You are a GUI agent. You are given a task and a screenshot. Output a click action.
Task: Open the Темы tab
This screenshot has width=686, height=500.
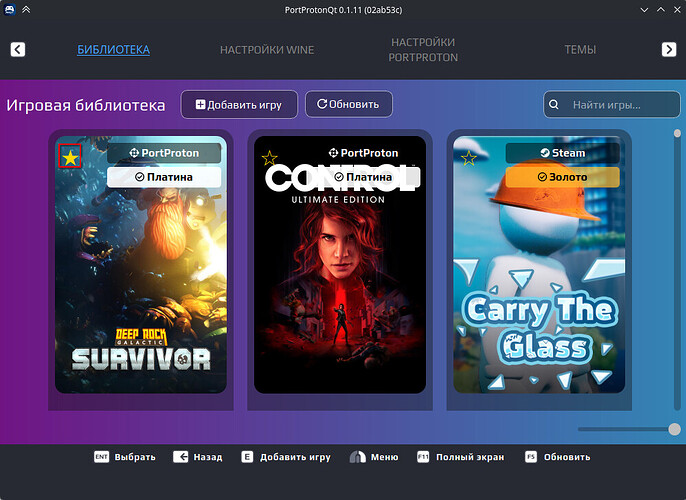coord(580,50)
